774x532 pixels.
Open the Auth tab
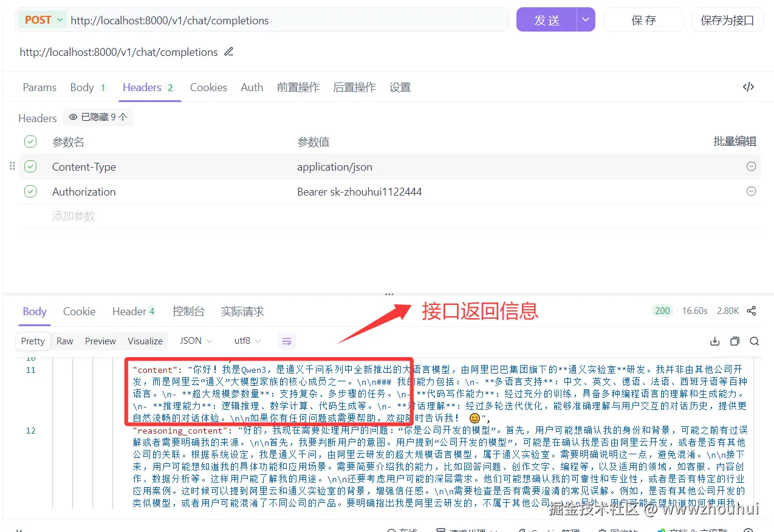[x=252, y=87]
